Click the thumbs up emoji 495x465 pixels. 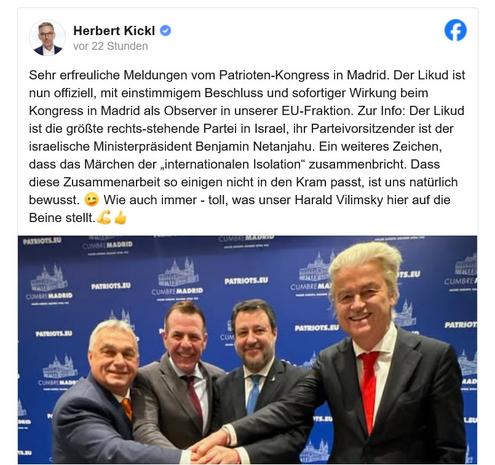(x=120, y=218)
